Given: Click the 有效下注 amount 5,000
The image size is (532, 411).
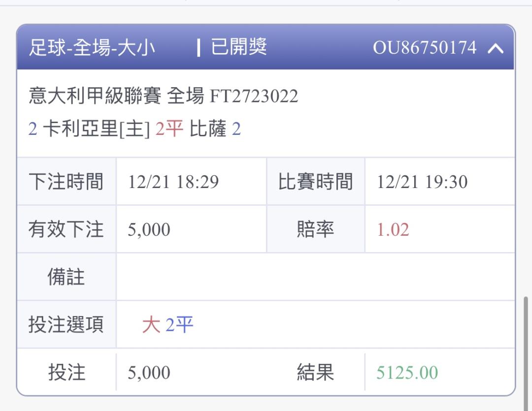Looking at the screenshot, I should pos(149,230).
